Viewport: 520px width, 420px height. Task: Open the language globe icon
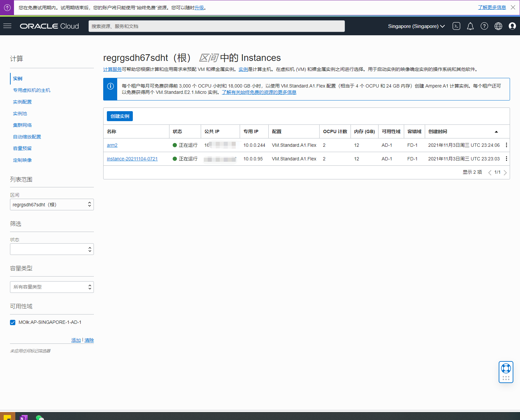[x=498, y=26]
